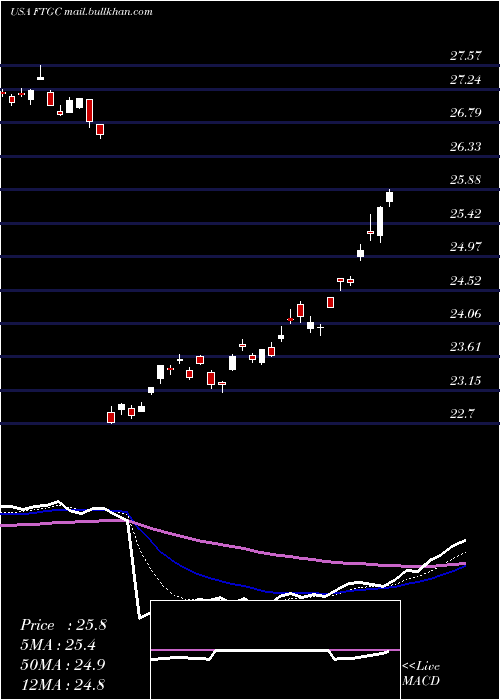Click the 27.57 price axis label

(466, 56)
